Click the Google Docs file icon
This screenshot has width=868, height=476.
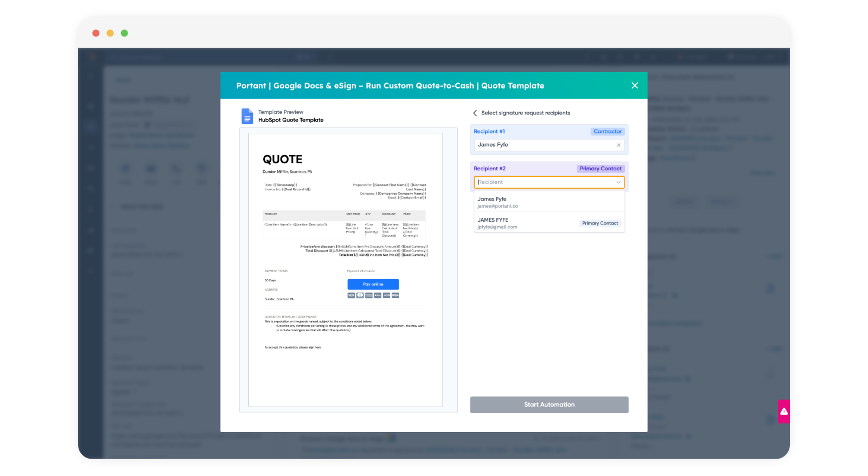click(247, 116)
